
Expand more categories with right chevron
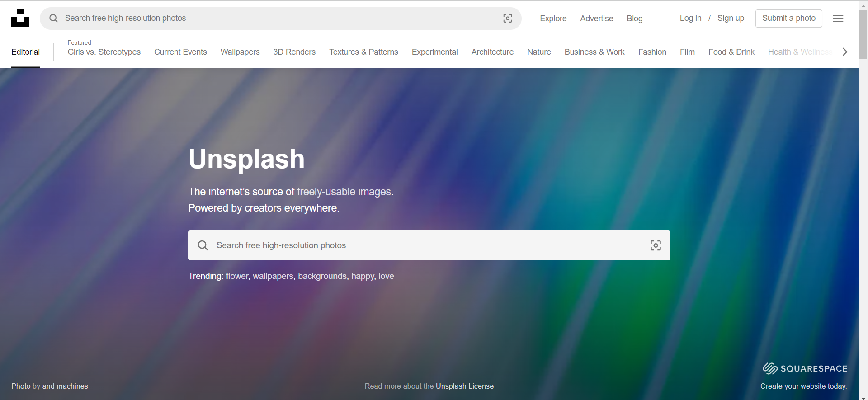click(845, 52)
